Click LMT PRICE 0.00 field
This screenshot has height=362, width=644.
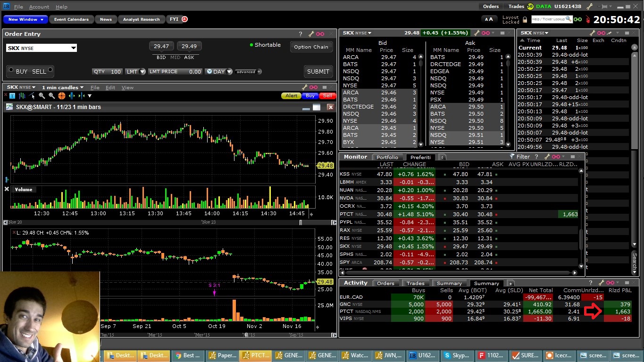pos(176,72)
